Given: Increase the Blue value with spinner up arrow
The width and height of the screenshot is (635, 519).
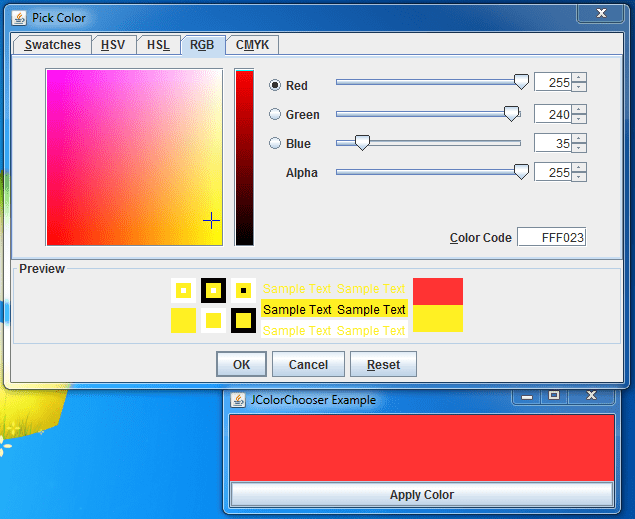Looking at the screenshot, I should (579, 139).
